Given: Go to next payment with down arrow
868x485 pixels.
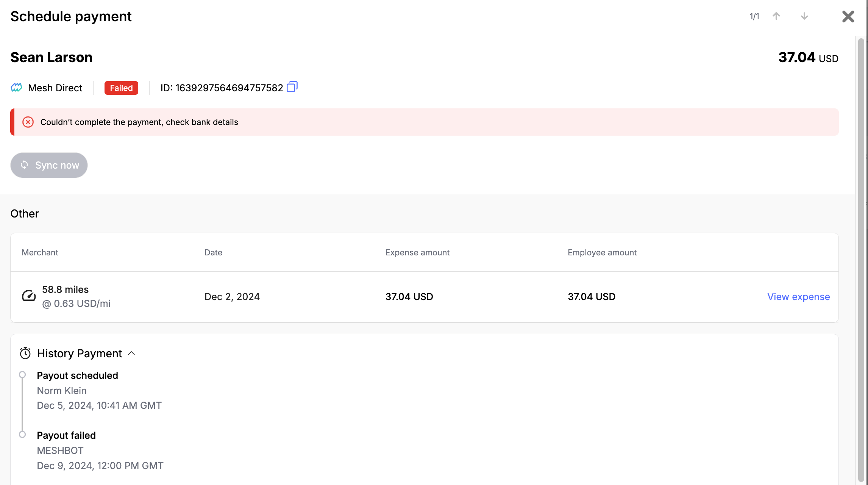Looking at the screenshot, I should pos(804,16).
